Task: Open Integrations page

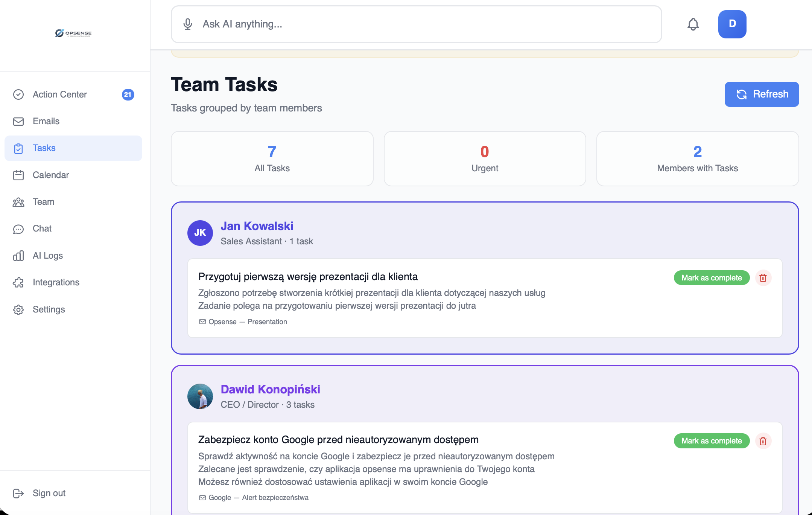Action: pyautogui.click(x=56, y=282)
